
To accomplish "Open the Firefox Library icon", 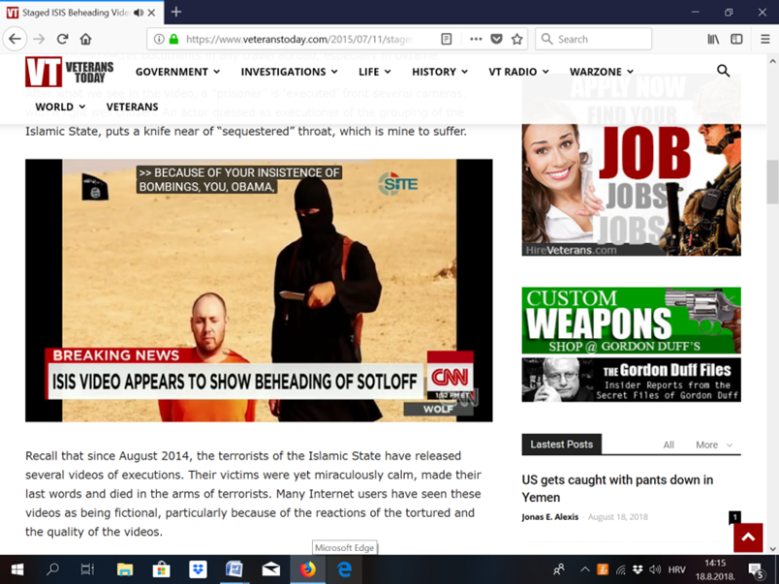I will (713, 39).
